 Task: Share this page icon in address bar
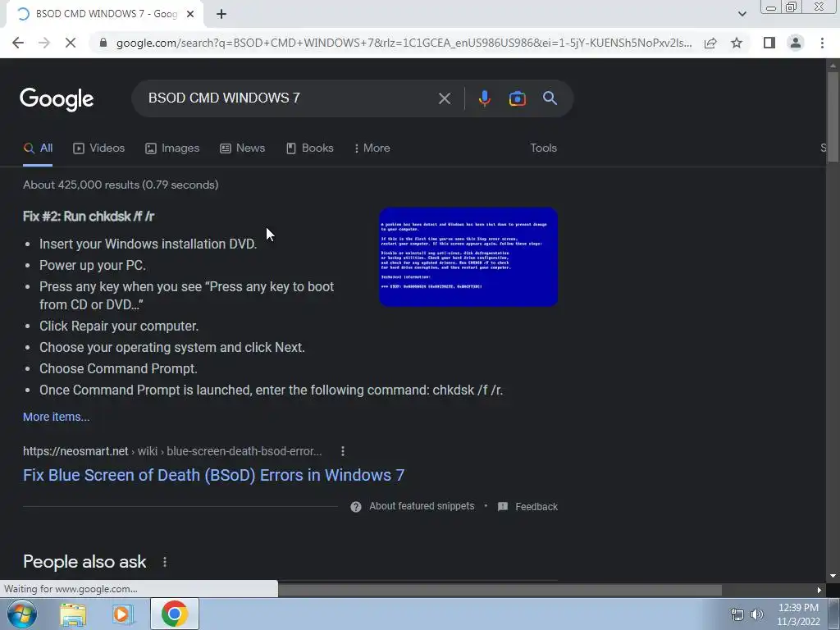pos(710,43)
